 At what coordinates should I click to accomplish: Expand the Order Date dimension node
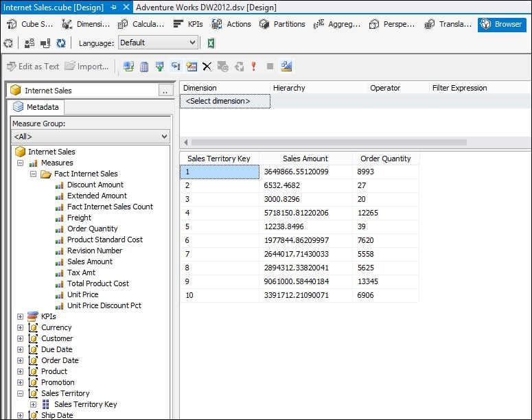[21, 360]
